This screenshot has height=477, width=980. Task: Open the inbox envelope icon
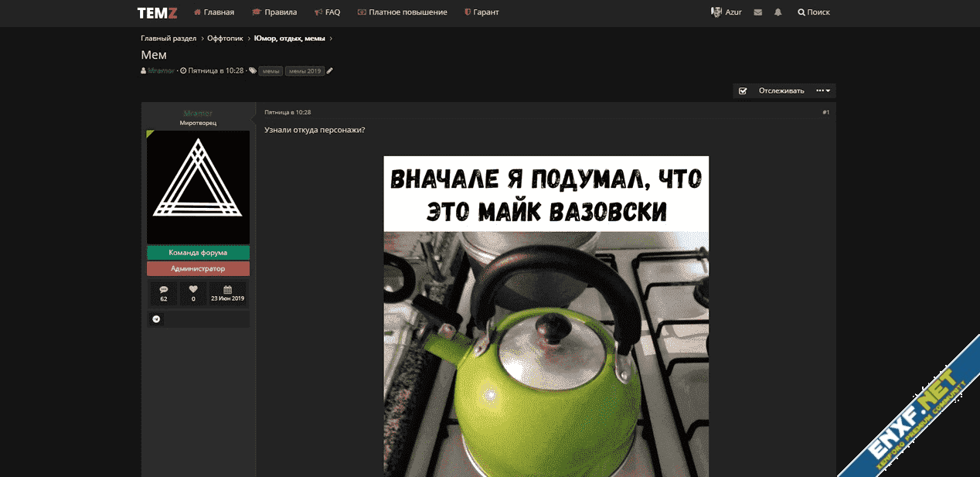pyautogui.click(x=757, y=12)
